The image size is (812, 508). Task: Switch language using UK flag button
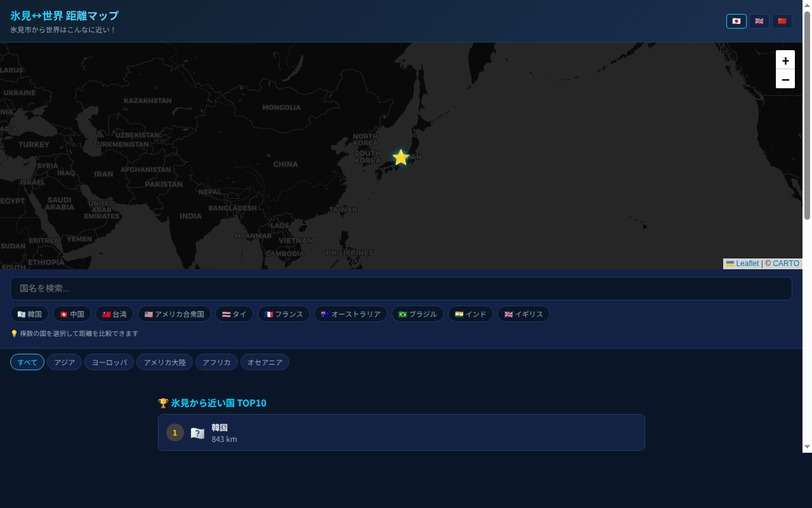click(759, 21)
